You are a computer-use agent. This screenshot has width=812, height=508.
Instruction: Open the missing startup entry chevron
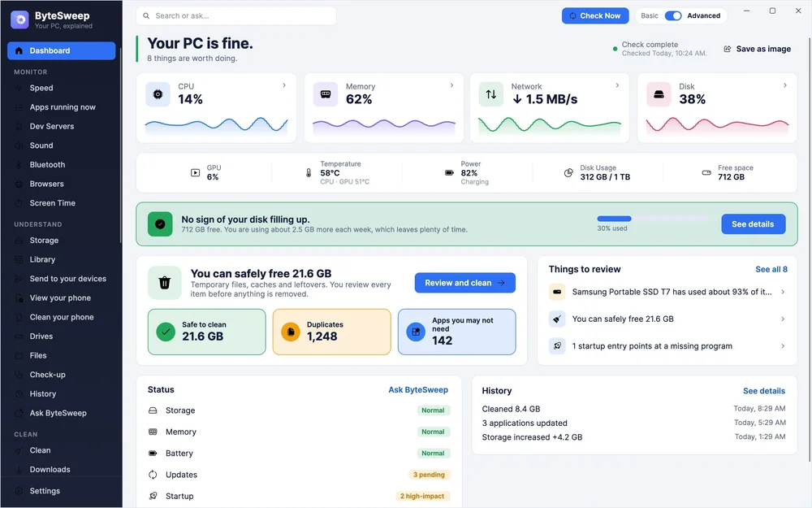click(783, 345)
